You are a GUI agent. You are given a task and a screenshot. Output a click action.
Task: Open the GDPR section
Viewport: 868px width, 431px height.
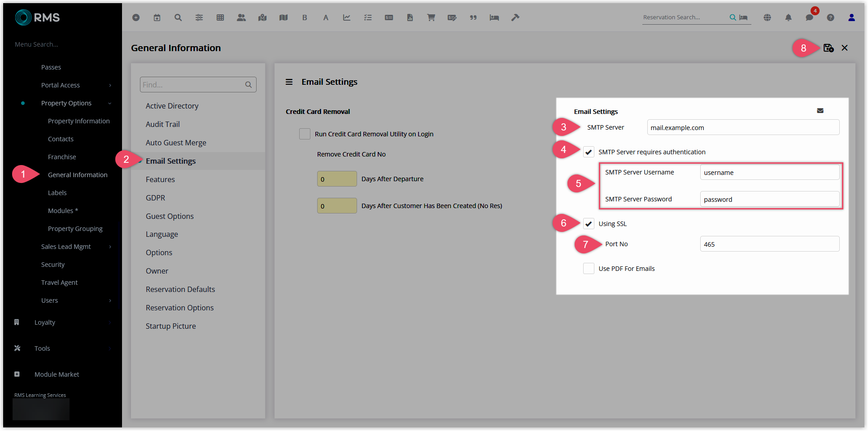coord(156,198)
